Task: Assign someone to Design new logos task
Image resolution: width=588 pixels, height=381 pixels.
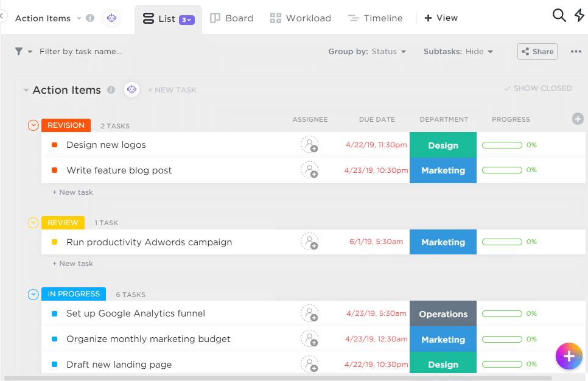Action: click(x=310, y=145)
